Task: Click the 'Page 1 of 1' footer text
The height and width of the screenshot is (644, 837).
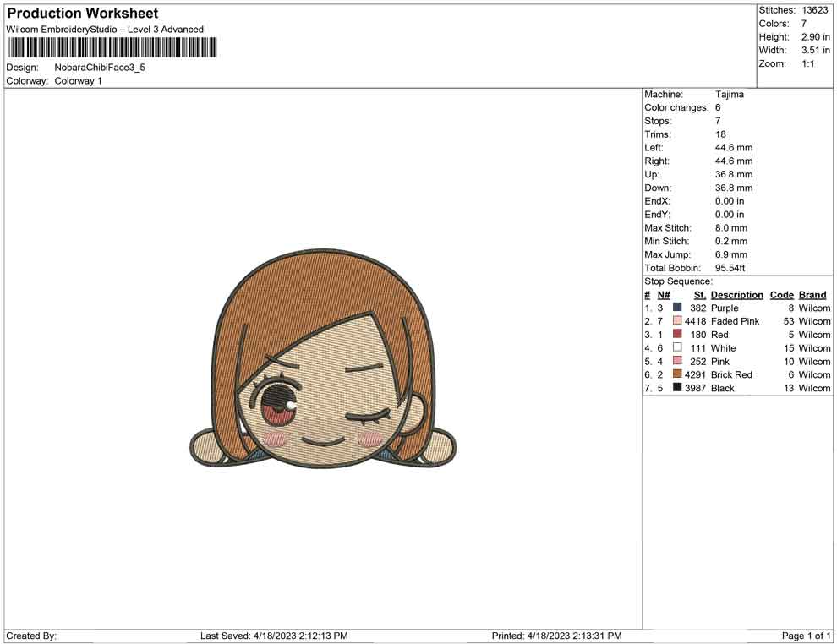Action: point(806,636)
